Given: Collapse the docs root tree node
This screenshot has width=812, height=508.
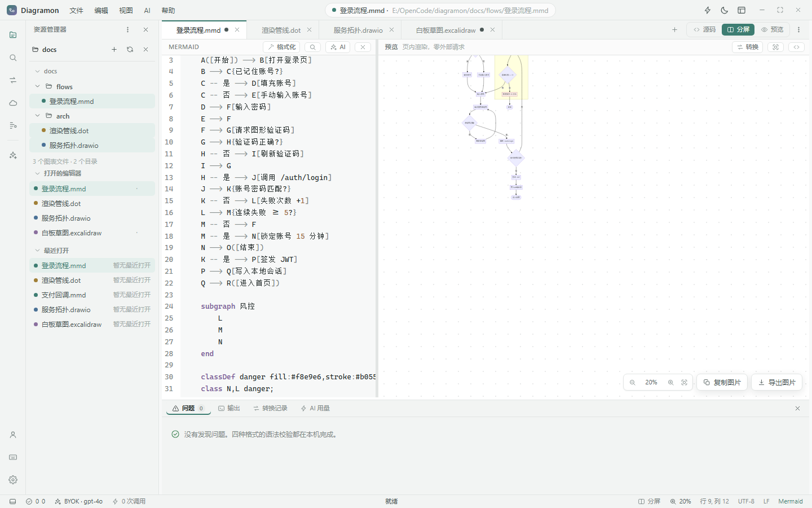Looking at the screenshot, I should [x=37, y=71].
